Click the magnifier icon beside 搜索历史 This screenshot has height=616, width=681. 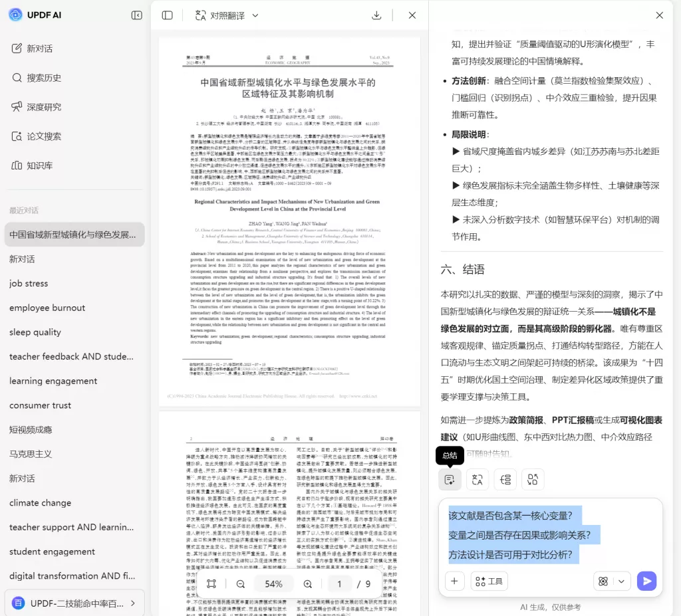[17, 78]
